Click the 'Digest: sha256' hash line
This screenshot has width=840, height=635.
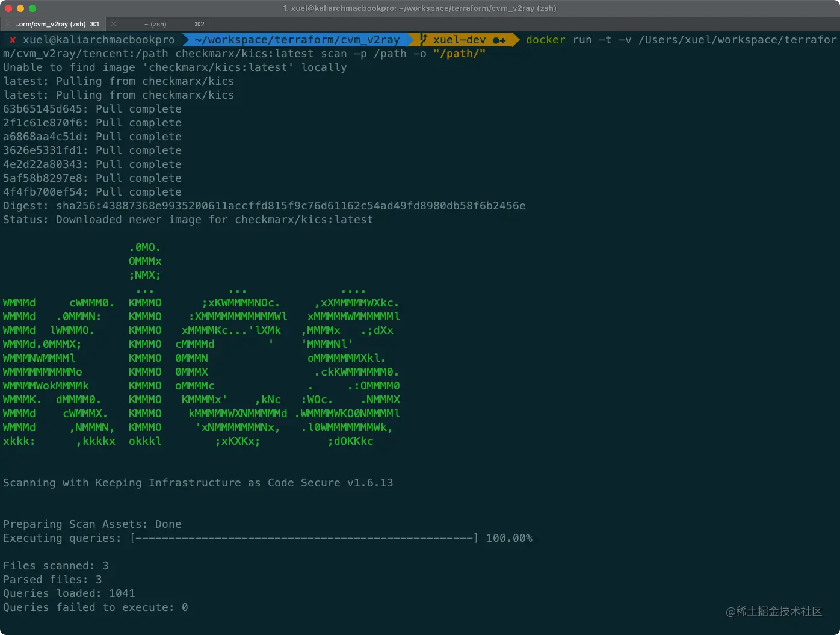click(264, 206)
